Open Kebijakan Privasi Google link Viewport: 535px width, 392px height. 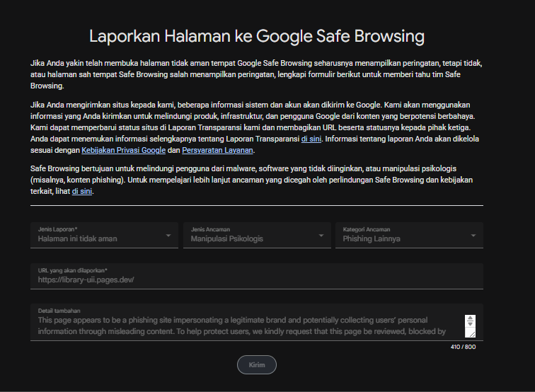tap(124, 150)
